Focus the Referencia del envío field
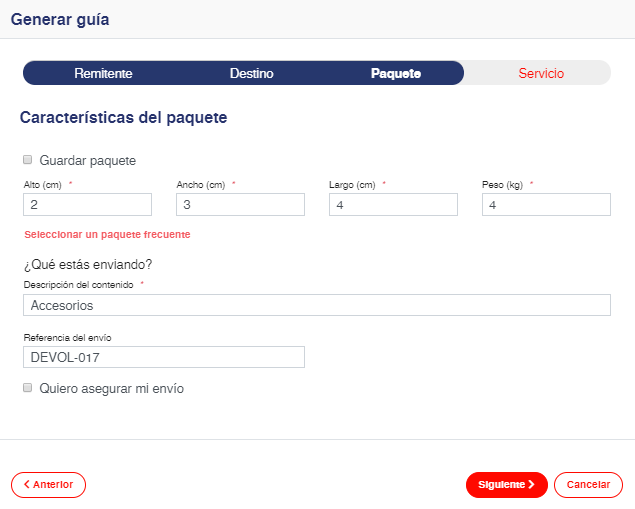This screenshot has width=635, height=509. pyautogui.click(x=163, y=357)
